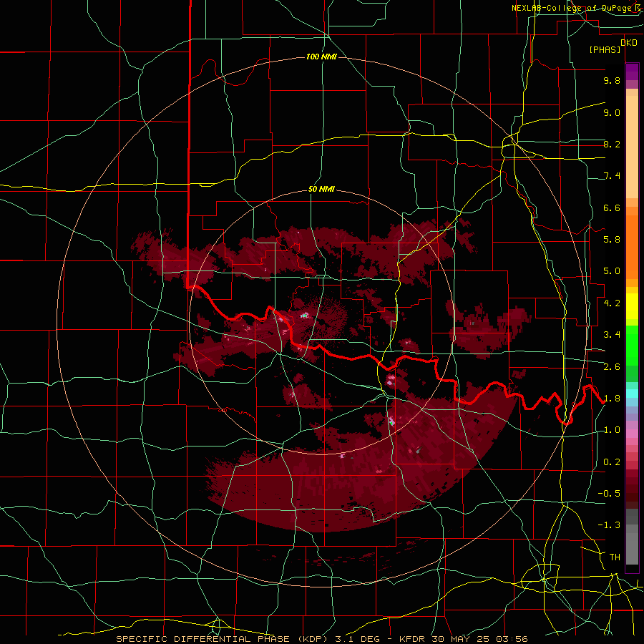
Task: Click the yellow segment of the color bar
Action: point(632,306)
